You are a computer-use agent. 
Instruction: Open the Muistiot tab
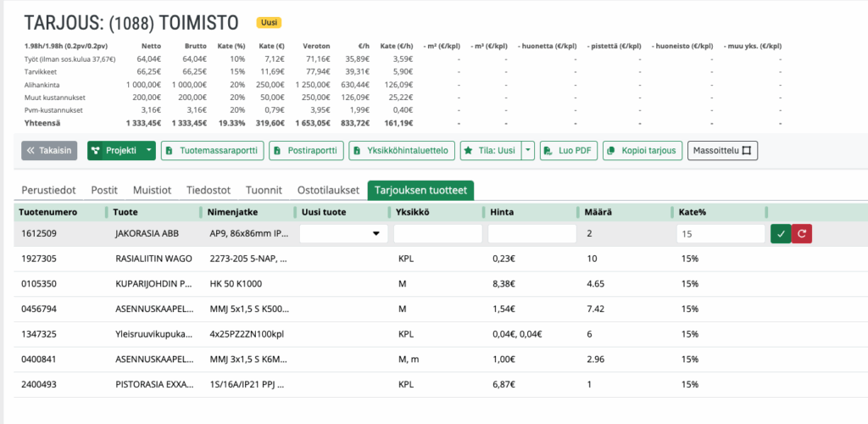click(x=152, y=190)
